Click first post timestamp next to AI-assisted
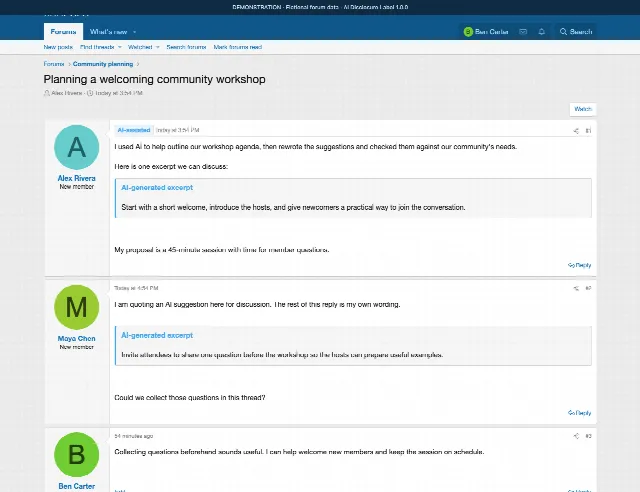640x492 pixels. click(x=178, y=130)
